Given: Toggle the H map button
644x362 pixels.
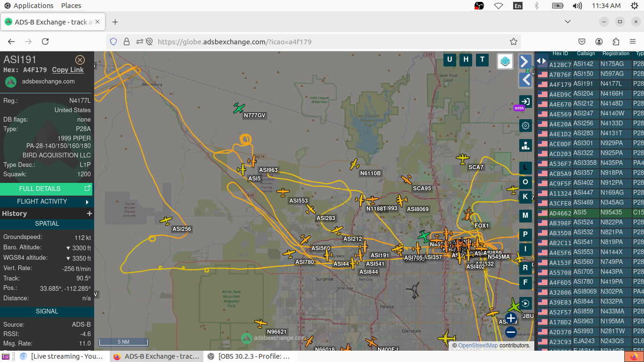Looking at the screenshot, I should click(466, 59).
